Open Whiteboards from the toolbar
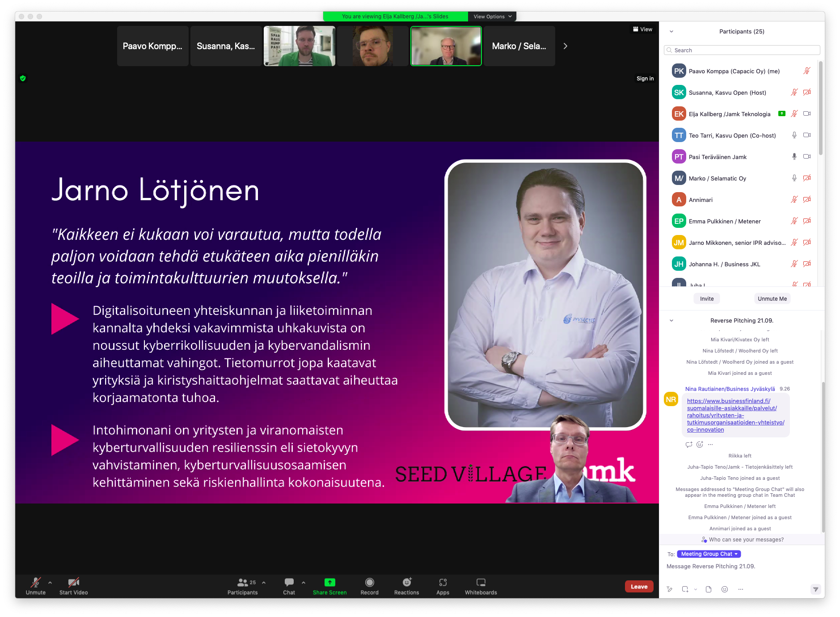 coord(481,583)
